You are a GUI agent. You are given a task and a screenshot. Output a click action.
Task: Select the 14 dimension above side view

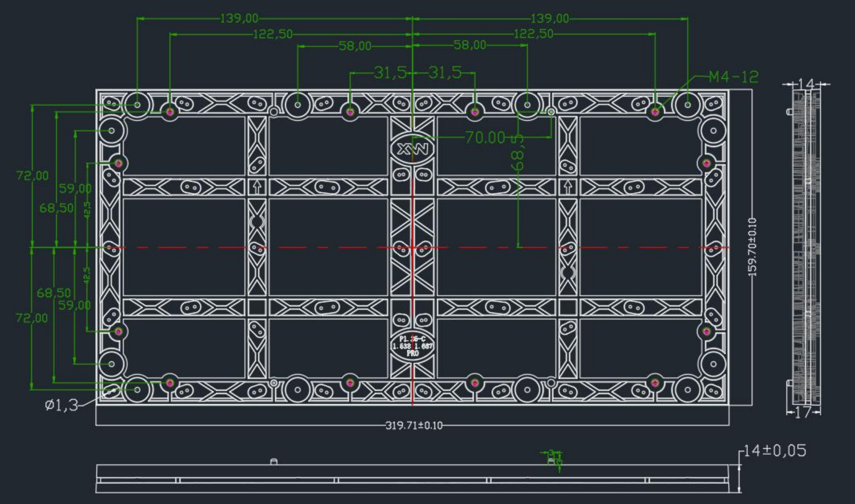tap(806, 84)
